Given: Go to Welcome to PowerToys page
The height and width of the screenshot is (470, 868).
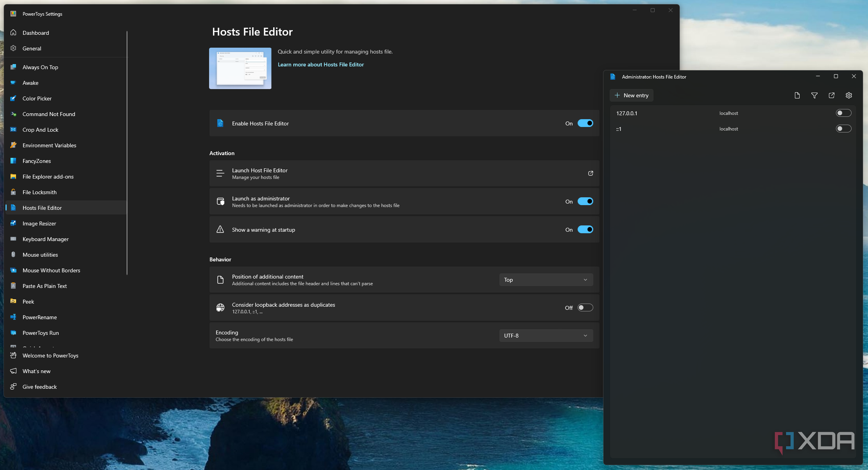Looking at the screenshot, I should (x=66, y=356).
